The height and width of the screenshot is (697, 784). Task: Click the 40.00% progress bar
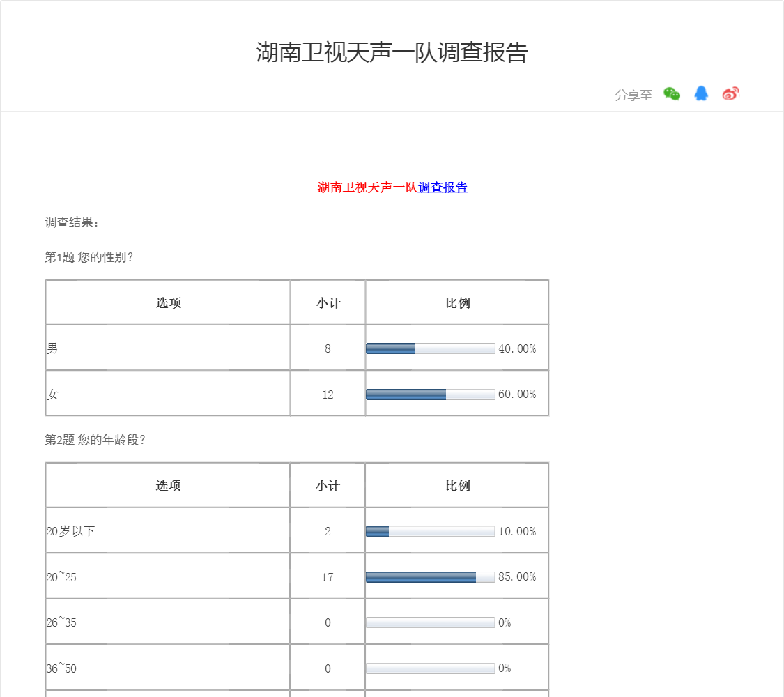coord(431,348)
